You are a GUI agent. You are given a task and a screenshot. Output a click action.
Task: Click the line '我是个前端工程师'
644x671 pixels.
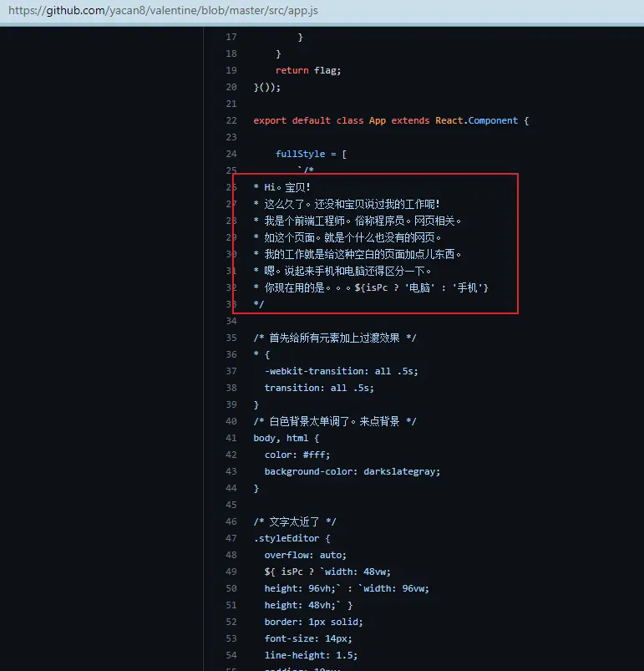pyautogui.click(x=357, y=221)
